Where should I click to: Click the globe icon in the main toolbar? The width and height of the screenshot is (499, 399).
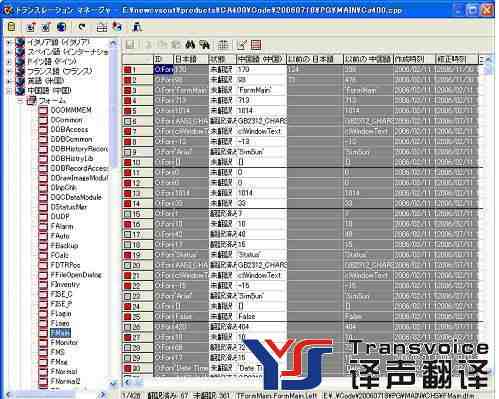click(61, 27)
